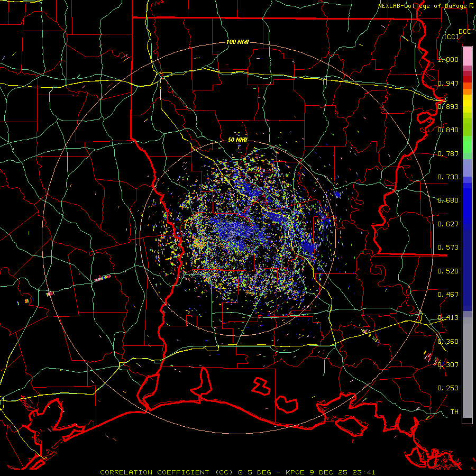Click the CORRELATION COEFFICIENT product title
The height and width of the screenshot is (476, 476).
point(167,472)
